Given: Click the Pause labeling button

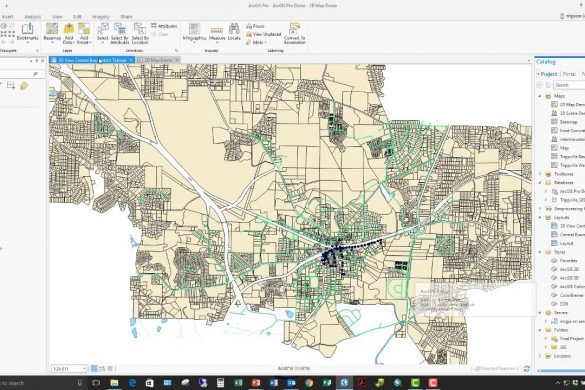Looking at the screenshot, I should pyautogui.click(x=255, y=26).
